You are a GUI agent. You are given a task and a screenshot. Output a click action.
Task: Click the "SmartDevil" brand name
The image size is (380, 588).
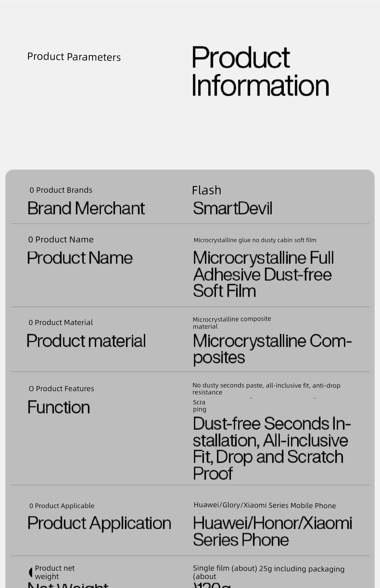(x=233, y=208)
